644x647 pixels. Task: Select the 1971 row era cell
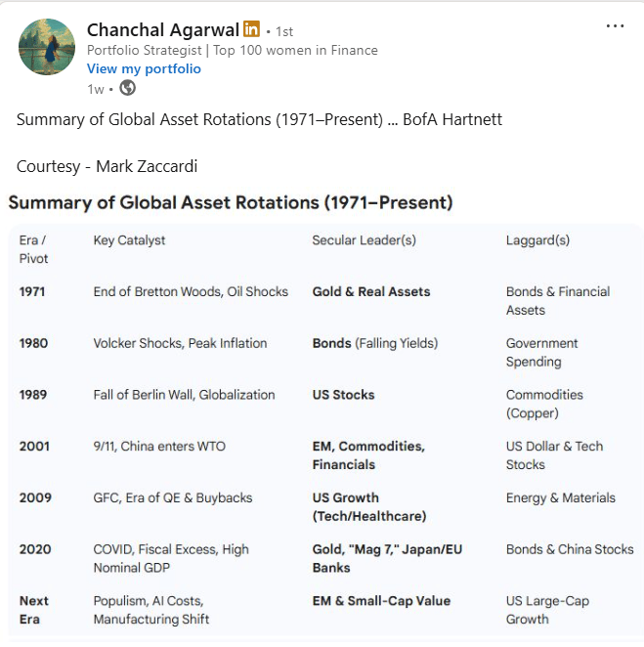[32, 291]
